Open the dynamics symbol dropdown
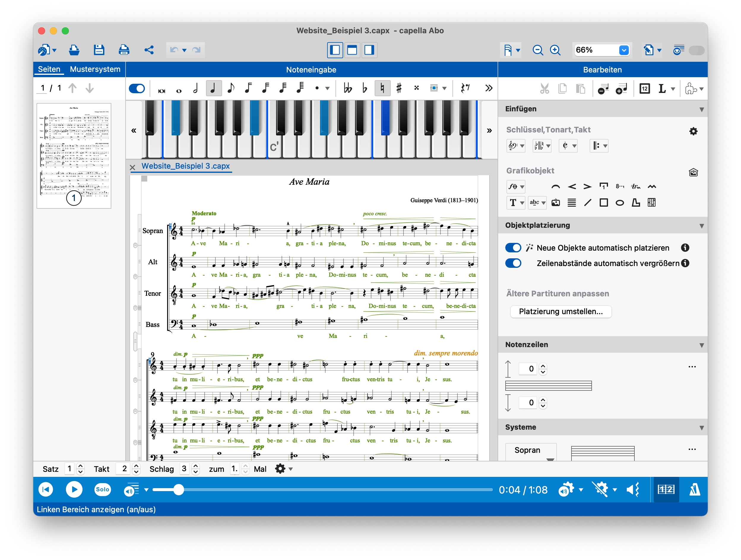 tap(516, 187)
